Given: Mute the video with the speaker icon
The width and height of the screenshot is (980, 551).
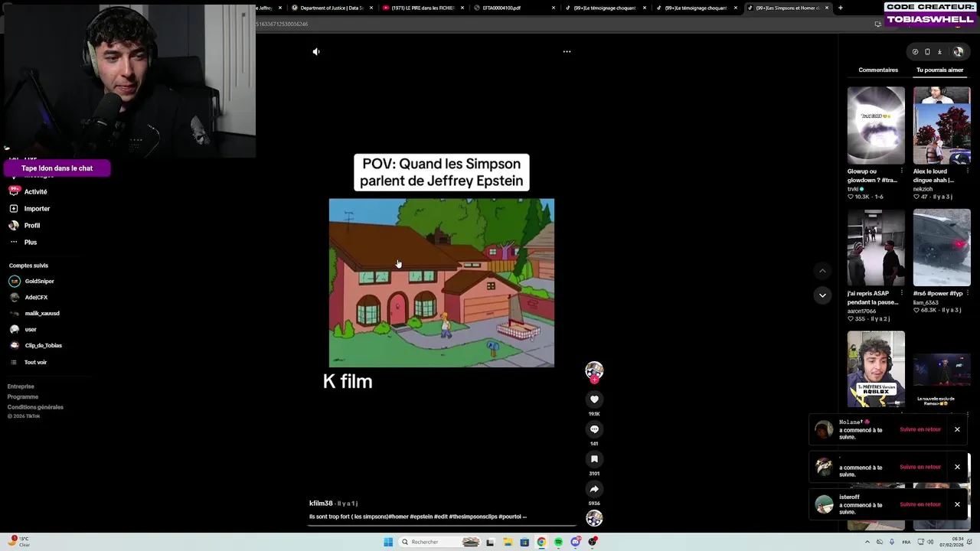Looking at the screenshot, I should 316,51.
